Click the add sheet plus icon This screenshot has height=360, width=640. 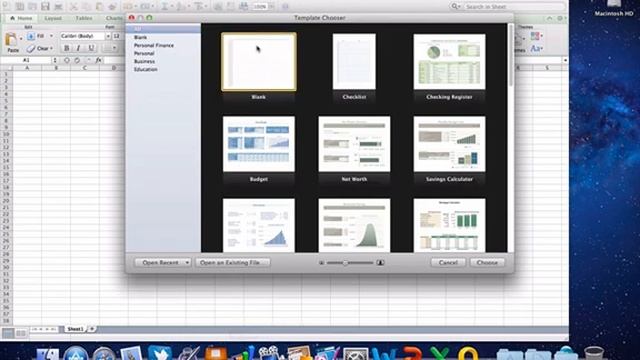click(x=92, y=329)
